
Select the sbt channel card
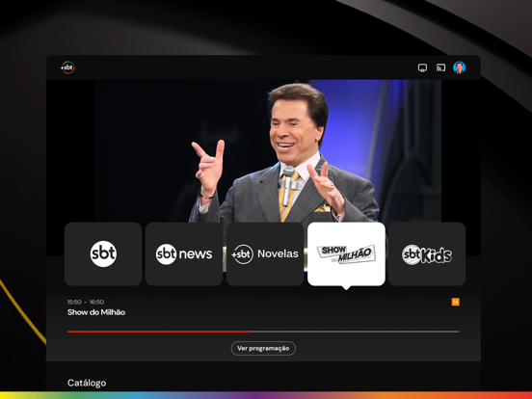103,253
